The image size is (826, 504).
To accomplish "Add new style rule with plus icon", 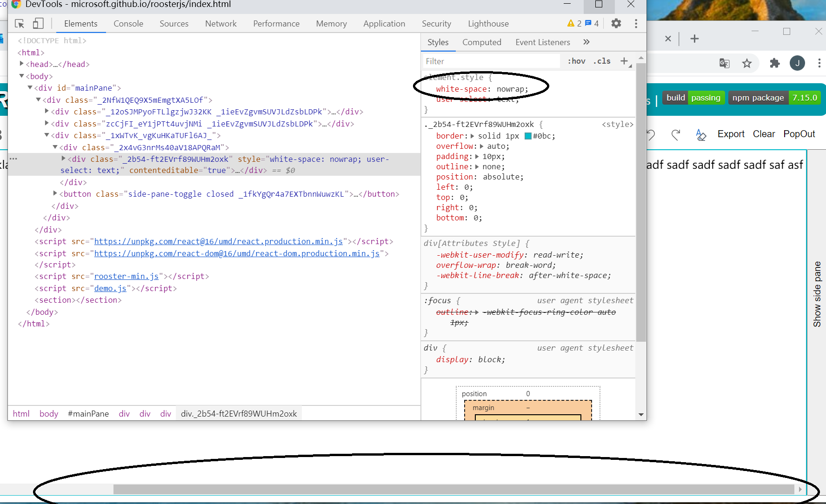I will (x=624, y=61).
